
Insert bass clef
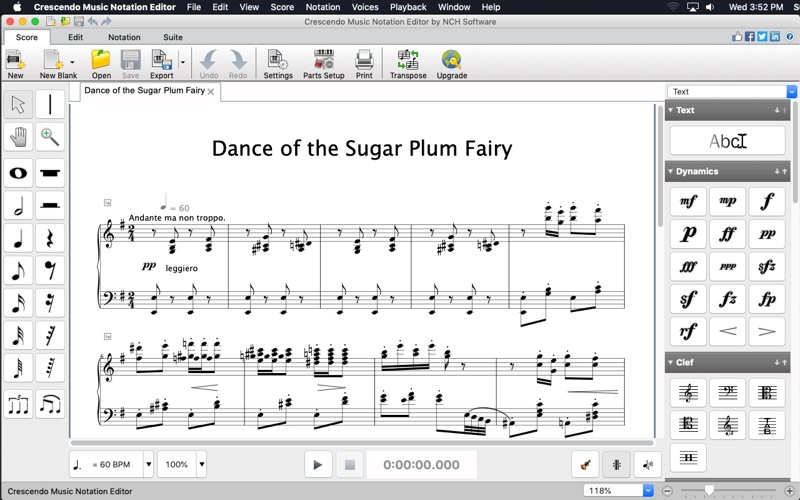point(728,393)
